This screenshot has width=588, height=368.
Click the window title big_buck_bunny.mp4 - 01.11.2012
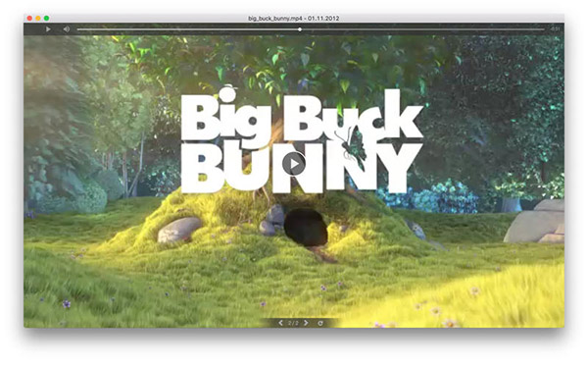coord(294,18)
